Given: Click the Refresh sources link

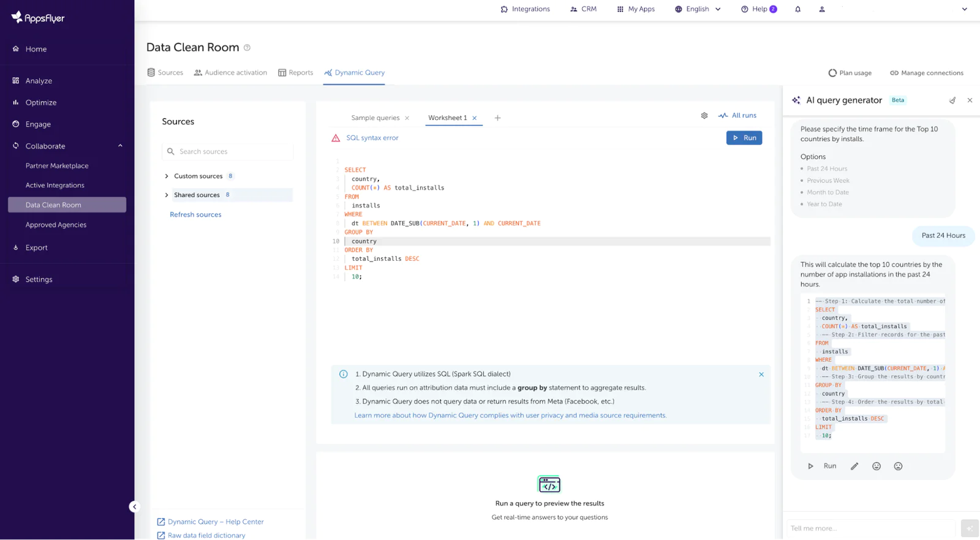Looking at the screenshot, I should 195,215.
